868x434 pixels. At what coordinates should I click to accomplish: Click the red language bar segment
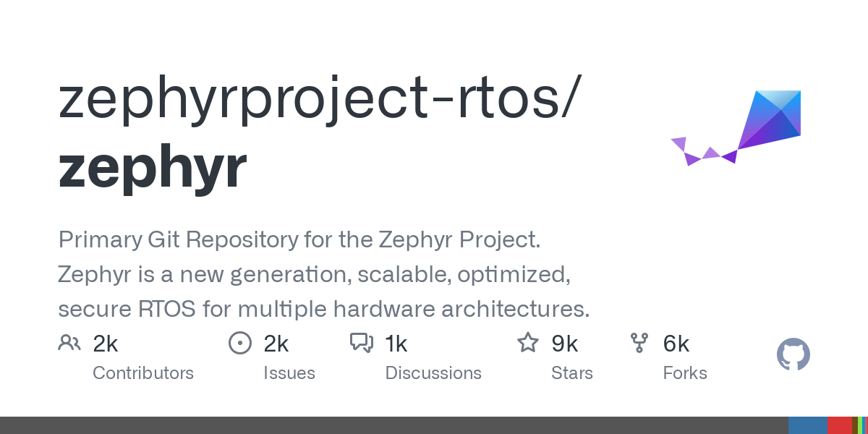839,425
